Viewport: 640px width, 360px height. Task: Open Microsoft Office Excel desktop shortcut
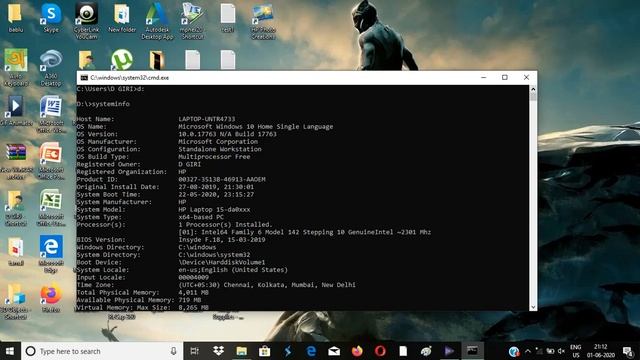(51, 207)
